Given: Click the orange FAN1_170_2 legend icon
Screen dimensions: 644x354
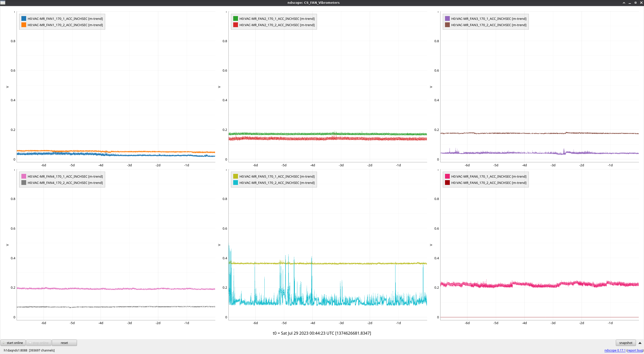Looking at the screenshot, I should 24,25.
